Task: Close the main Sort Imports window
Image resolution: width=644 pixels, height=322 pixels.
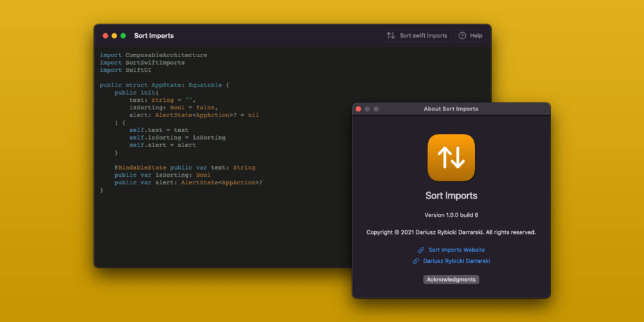Action: click(105, 36)
